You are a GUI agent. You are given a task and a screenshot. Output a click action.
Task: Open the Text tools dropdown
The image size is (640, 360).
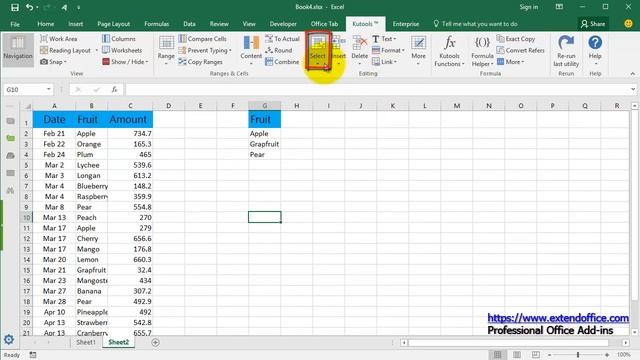[x=384, y=39]
